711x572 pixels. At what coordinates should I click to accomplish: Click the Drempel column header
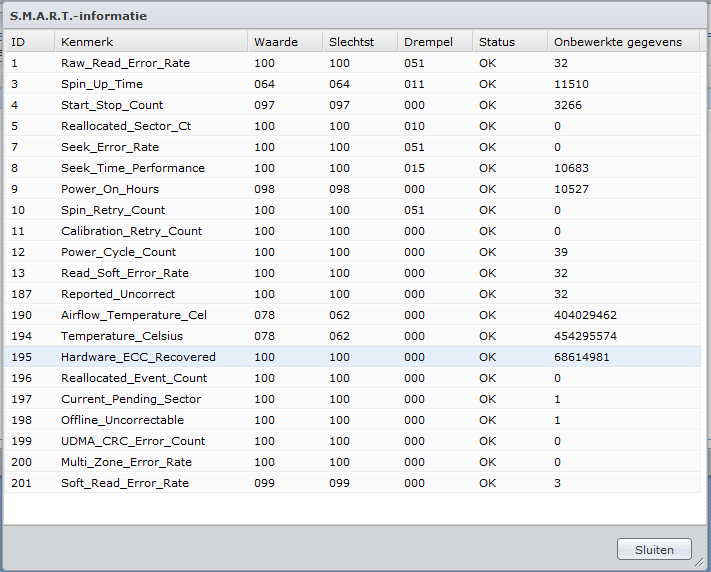tap(434, 42)
